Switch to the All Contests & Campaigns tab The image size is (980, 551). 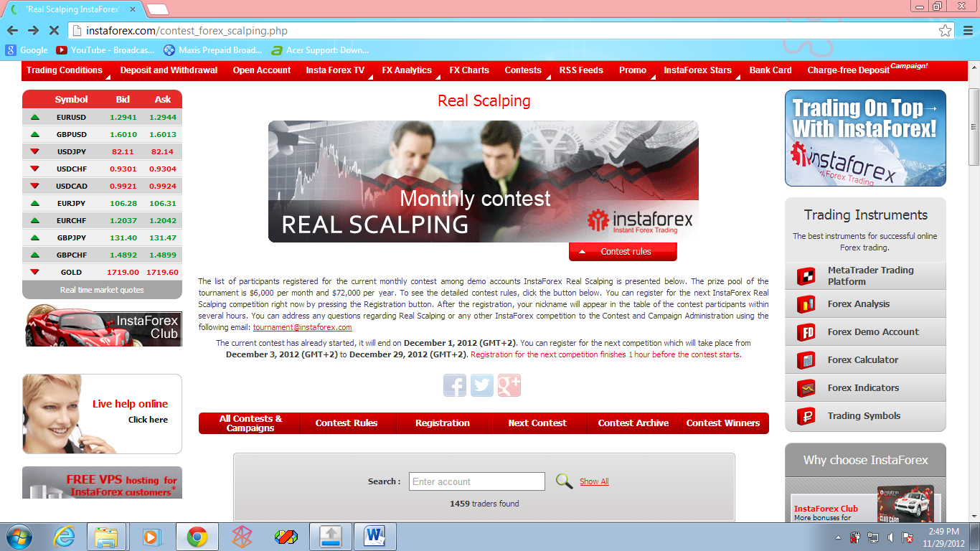pos(250,423)
